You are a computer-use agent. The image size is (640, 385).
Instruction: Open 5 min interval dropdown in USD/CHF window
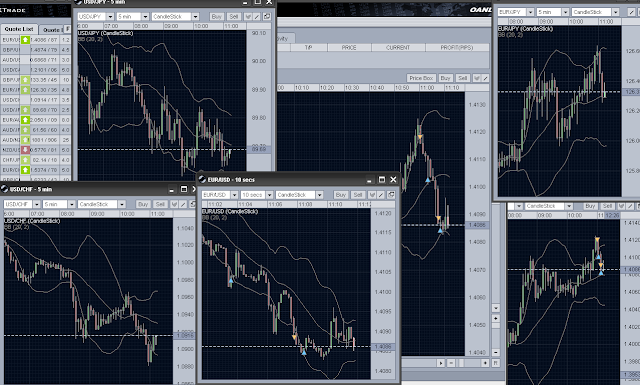coord(71,204)
